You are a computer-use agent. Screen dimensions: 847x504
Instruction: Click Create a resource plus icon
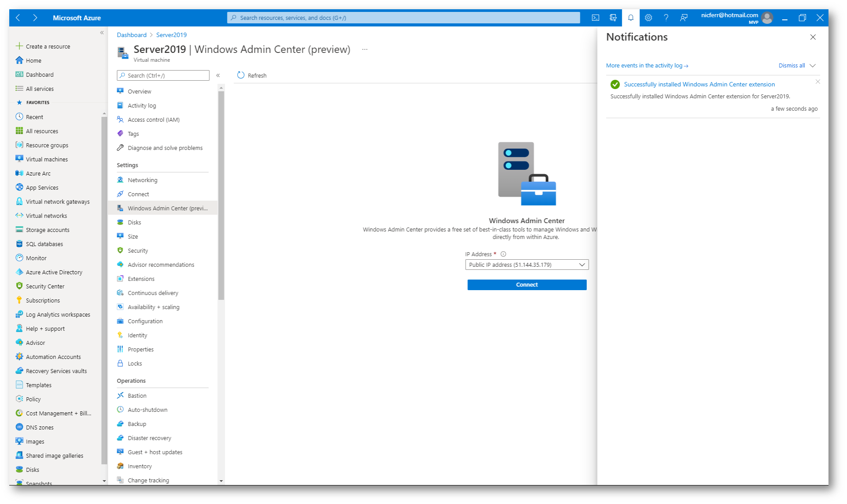(19, 46)
